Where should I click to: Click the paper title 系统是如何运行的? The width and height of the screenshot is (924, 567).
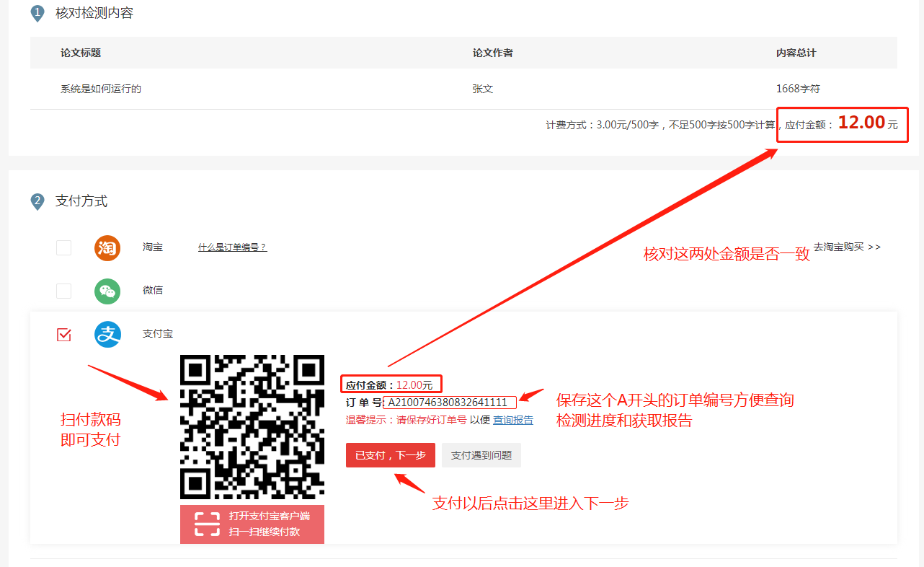[101, 89]
